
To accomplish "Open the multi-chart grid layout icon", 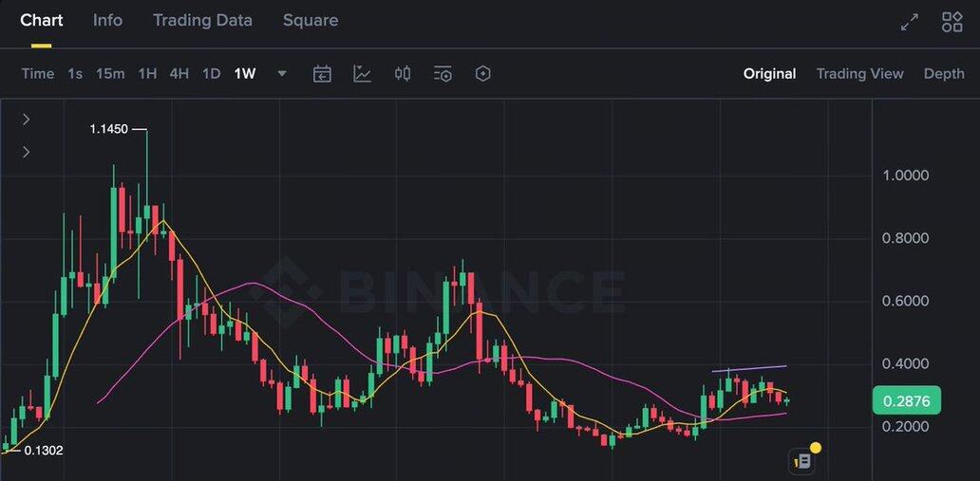I will [952, 23].
